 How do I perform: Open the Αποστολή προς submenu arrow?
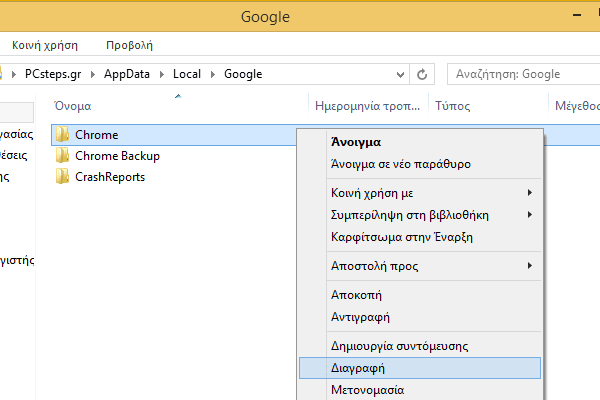[x=530, y=265]
